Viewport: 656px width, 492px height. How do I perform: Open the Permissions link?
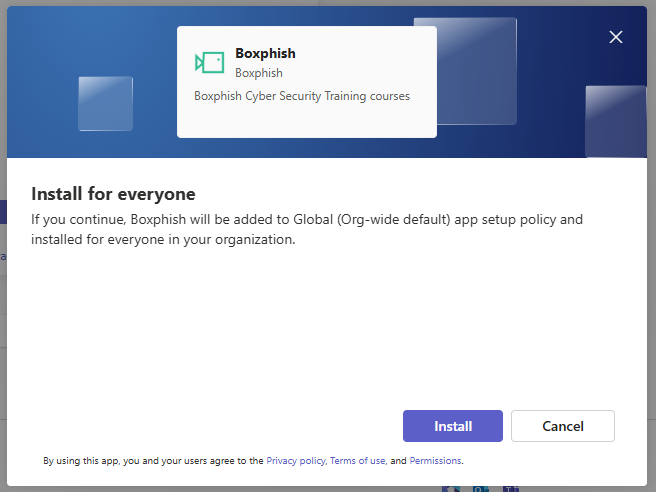point(435,461)
